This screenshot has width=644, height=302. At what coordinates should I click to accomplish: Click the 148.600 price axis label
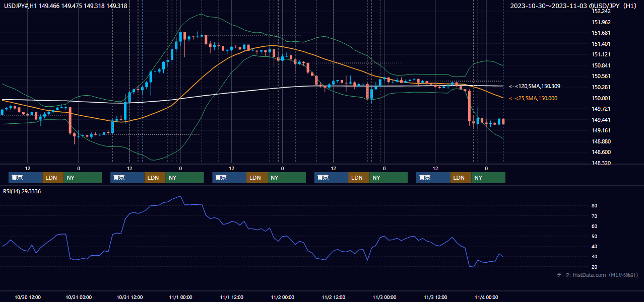(x=601, y=152)
